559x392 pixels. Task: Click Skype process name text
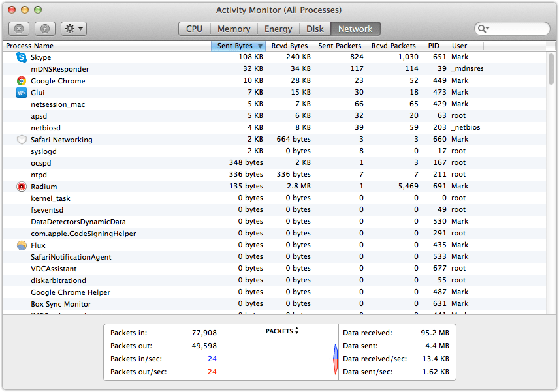pos(40,57)
